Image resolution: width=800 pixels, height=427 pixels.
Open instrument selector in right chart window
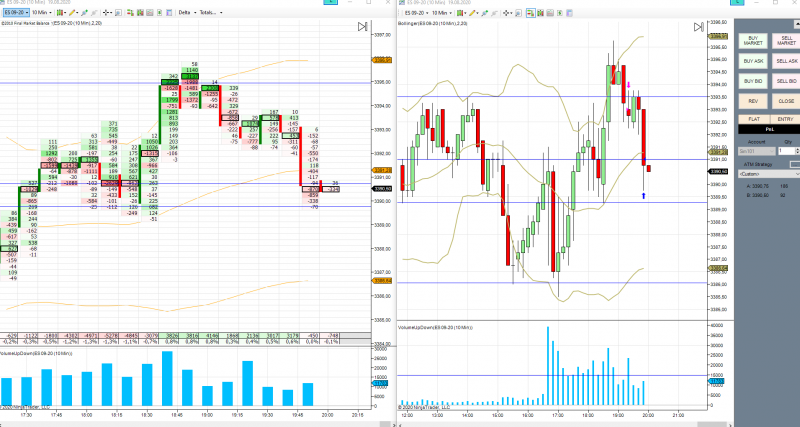(416, 13)
